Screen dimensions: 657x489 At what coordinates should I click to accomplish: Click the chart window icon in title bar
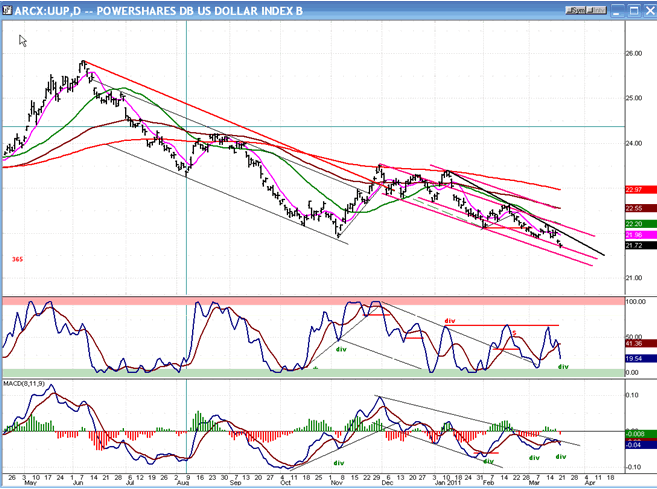(x=6, y=10)
